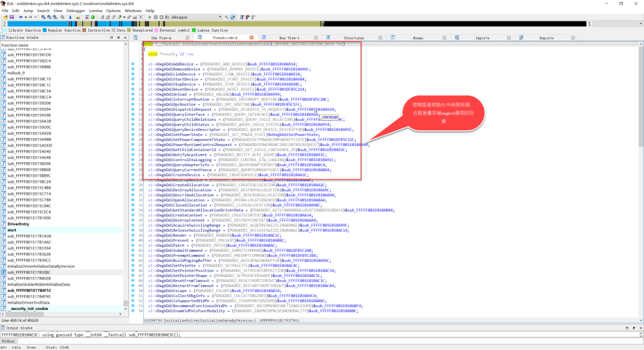Click the X cancel icon in toolbar
Image resolution: width=644 pixels, height=350 pixels.
tap(141, 17)
